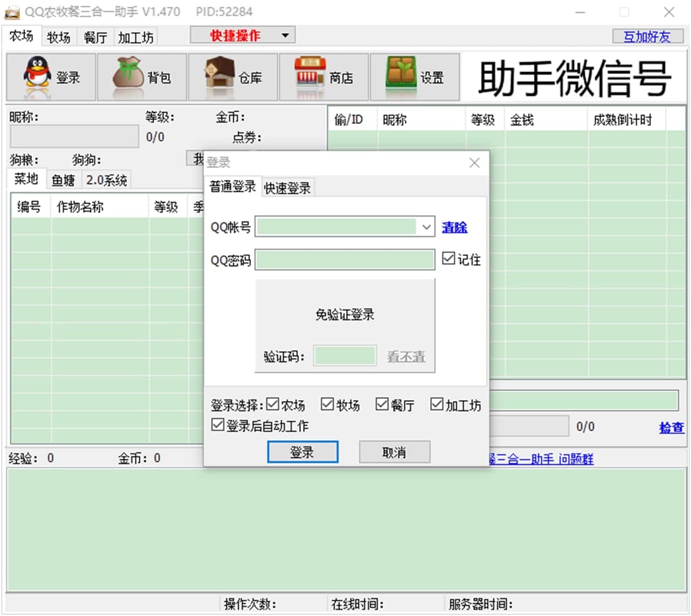691x616 pixels.
Task: Click inside the QQ密码 password field
Action: tap(344, 260)
